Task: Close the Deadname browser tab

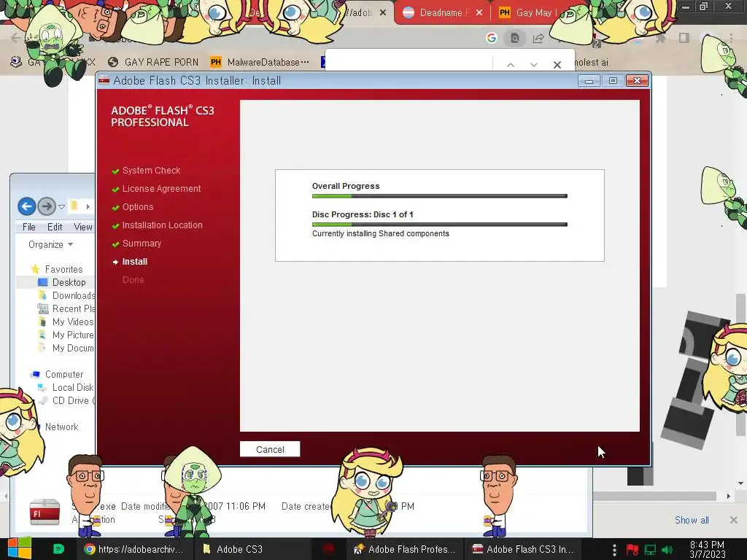Action: pyautogui.click(x=479, y=13)
